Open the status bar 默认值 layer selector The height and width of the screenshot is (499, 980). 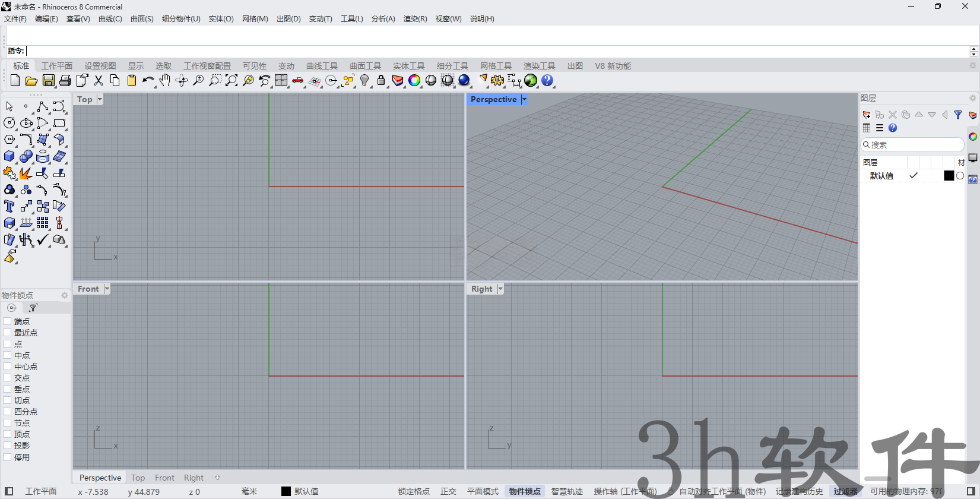(x=300, y=491)
